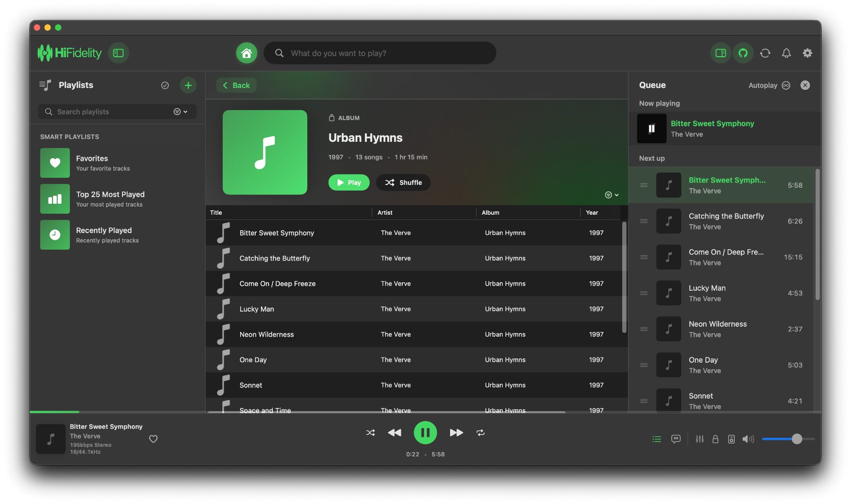
Task: Toggle shuffle in playback bar
Action: tap(370, 433)
